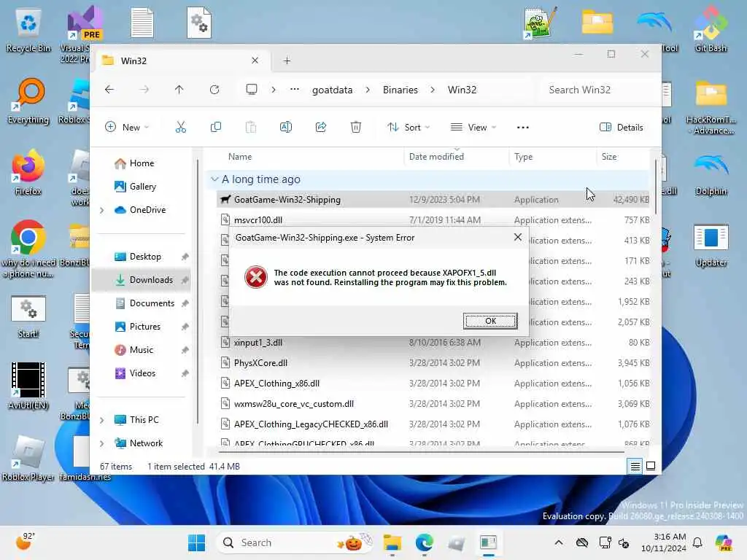Sort files by Date modified column
The height and width of the screenshot is (560, 747).
tap(457, 157)
